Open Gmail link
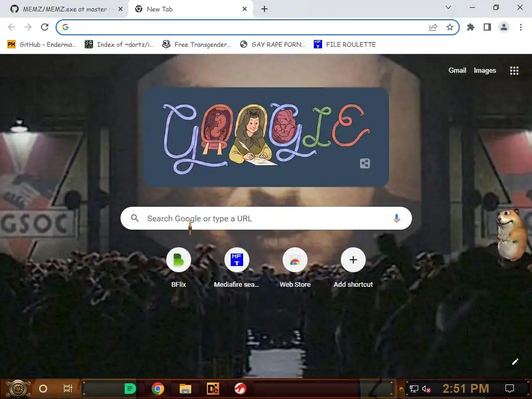532x399 pixels. [x=457, y=70]
